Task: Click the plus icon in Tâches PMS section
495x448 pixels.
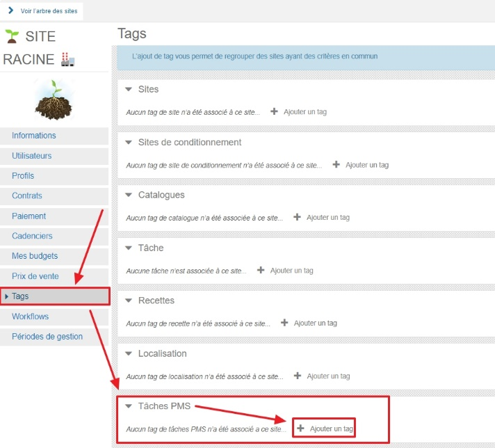Action: pos(300,429)
